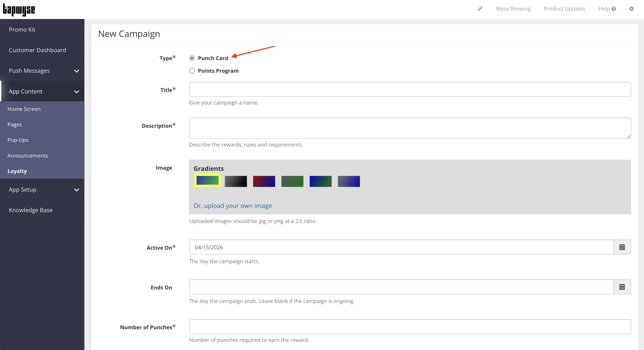
Task: Open settings gear icon in top bar
Action: [631, 9]
